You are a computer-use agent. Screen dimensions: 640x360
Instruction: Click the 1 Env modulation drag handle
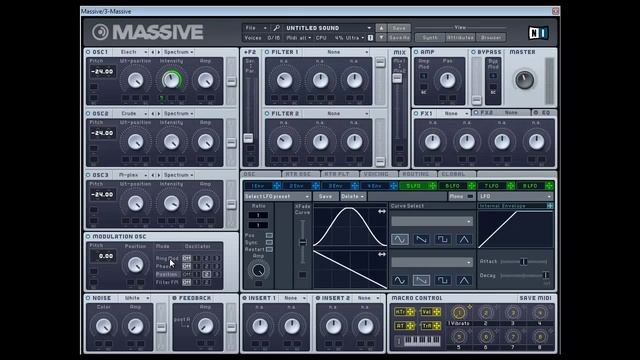click(276, 186)
